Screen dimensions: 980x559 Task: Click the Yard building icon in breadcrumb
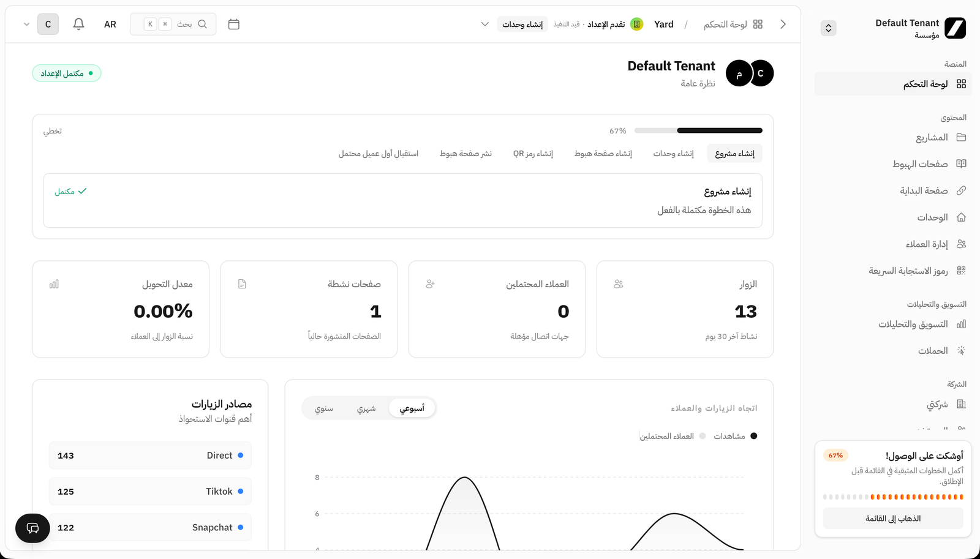637,24
